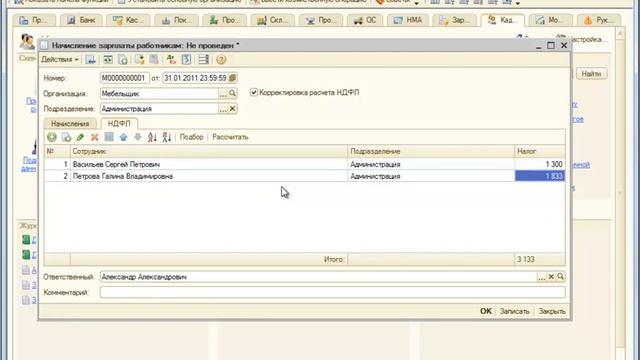Click magnifier icon in Организация field
Screen dimensions: 640x360
[232, 93]
